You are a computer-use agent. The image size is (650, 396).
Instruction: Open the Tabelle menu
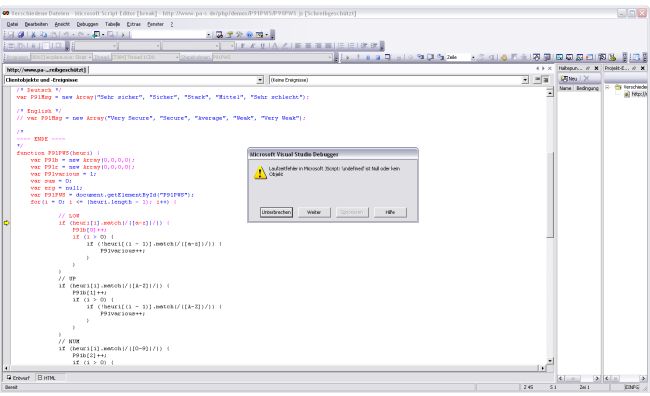112,24
